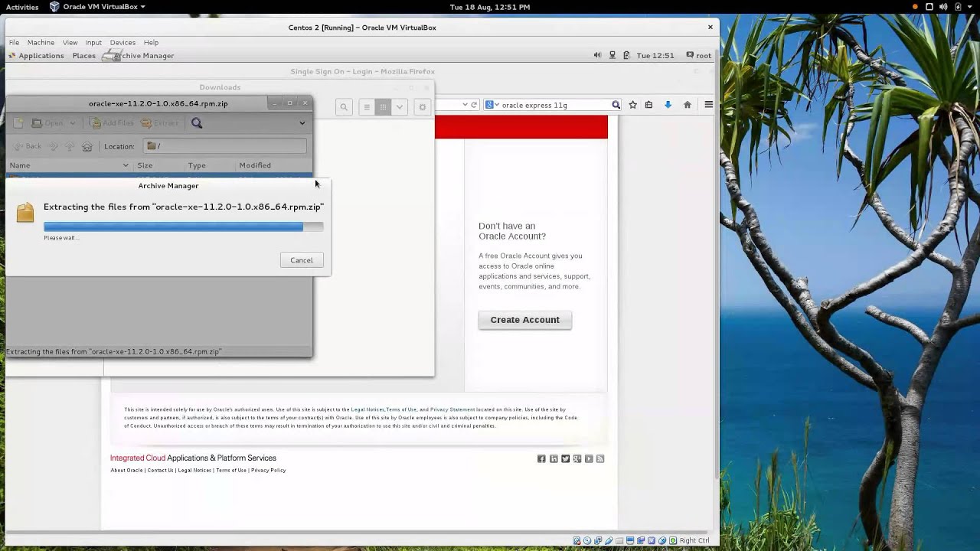Viewport: 980px width, 551px height.
Task: Reload the page in Firefox
Action: (474, 105)
